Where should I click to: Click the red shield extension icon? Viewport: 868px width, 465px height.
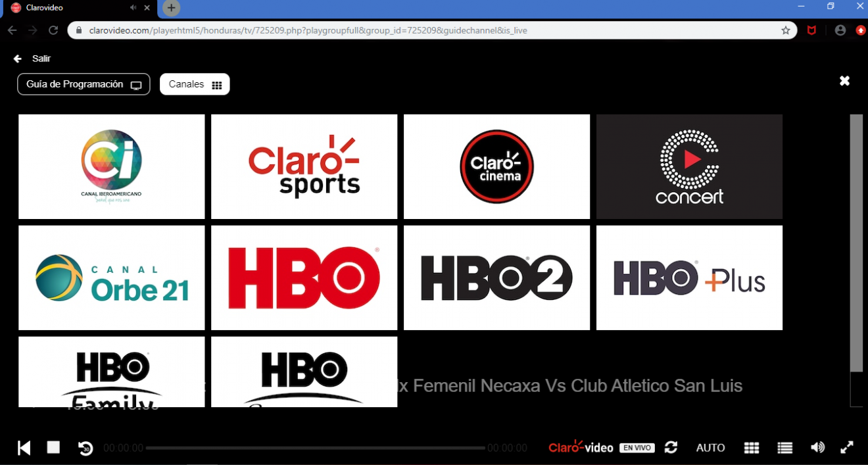point(811,30)
